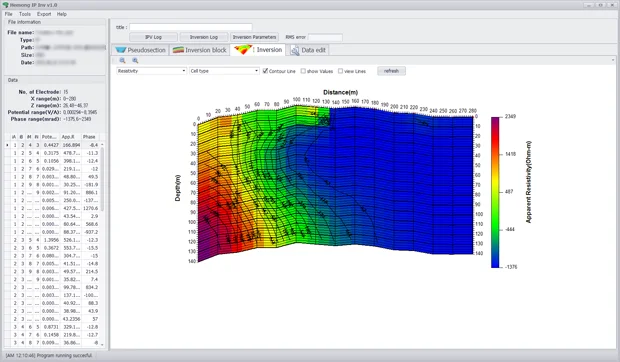Viewport: 620px width, 362px height.
Task: Select the Inversion tab
Action: (258, 50)
